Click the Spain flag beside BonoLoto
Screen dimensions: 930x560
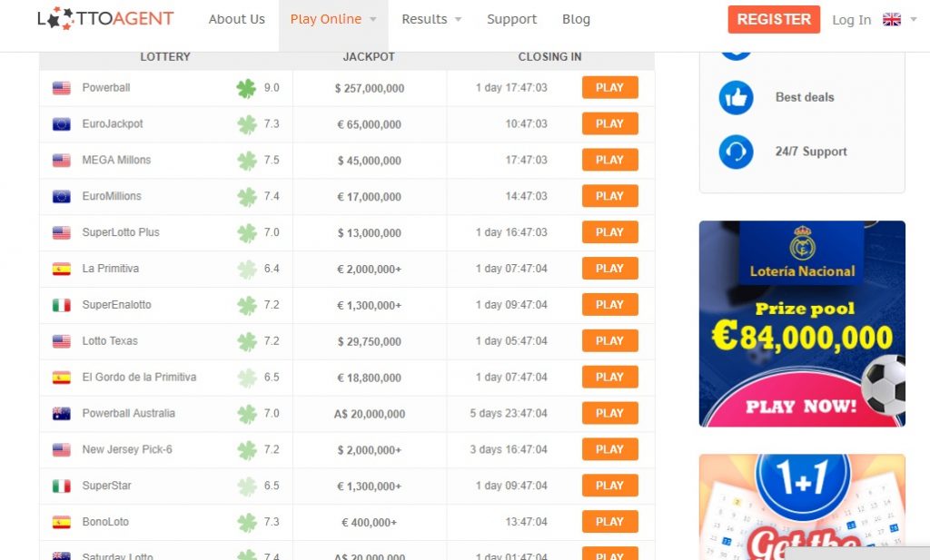pyautogui.click(x=61, y=522)
